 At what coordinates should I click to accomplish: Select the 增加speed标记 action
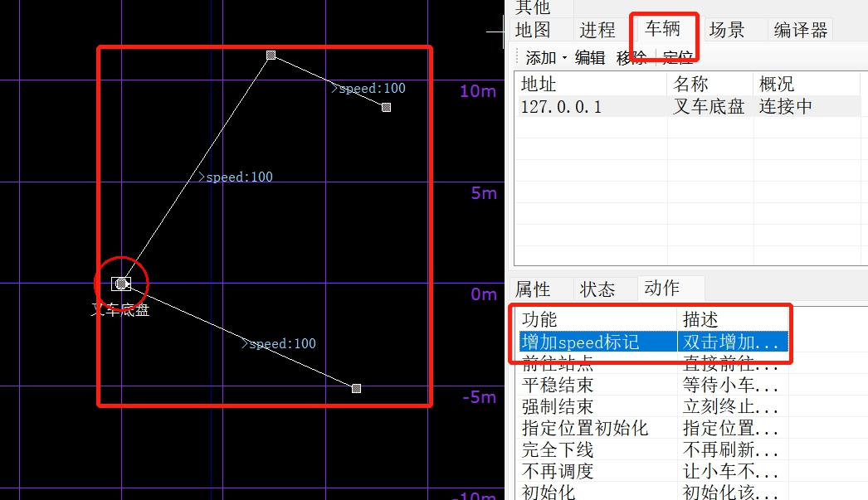[580, 342]
